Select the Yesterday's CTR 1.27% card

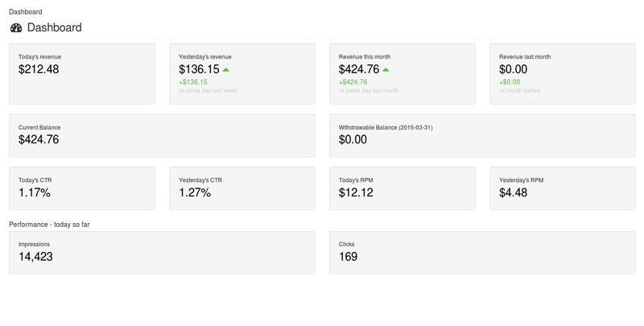[242, 188]
